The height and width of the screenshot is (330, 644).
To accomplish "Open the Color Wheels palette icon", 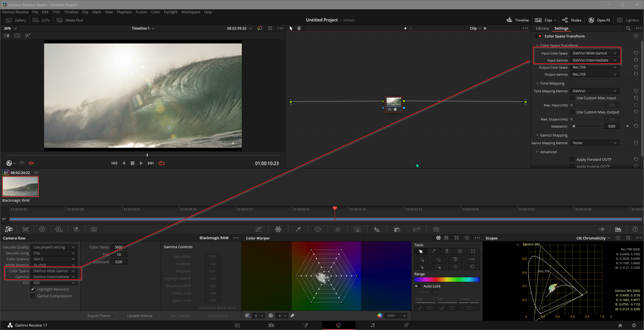I will (42, 229).
